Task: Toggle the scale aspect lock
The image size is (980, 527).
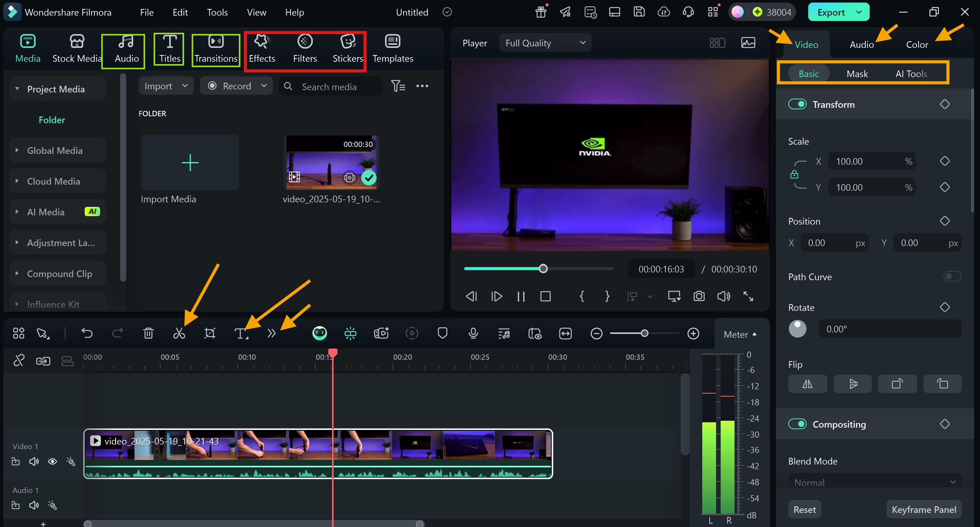Action: click(x=794, y=175)
